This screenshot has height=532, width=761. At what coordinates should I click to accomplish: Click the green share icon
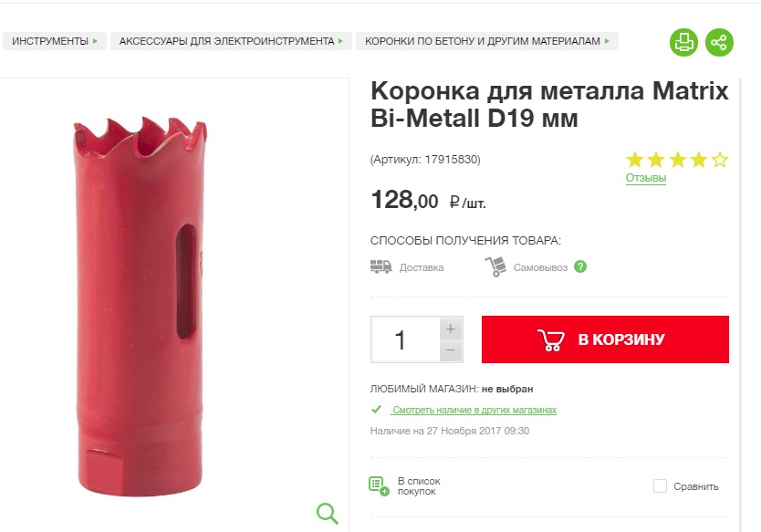[x=719, y=42]
